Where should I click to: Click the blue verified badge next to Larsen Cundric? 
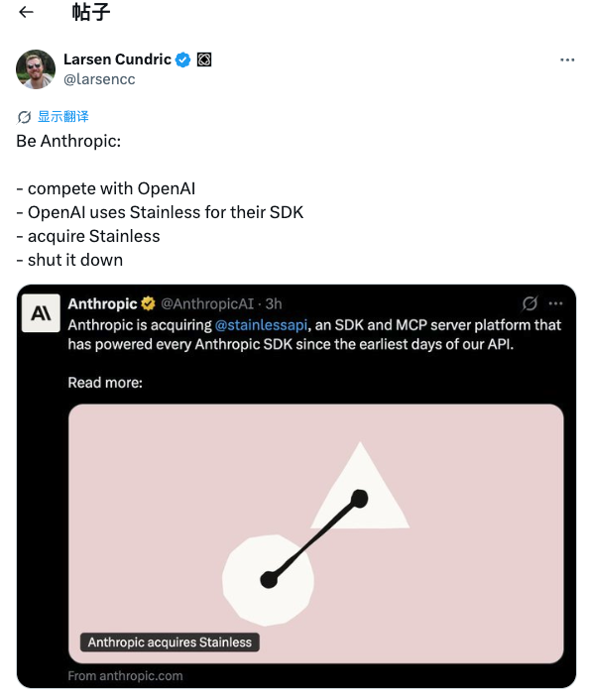click(x=182, y=59)
